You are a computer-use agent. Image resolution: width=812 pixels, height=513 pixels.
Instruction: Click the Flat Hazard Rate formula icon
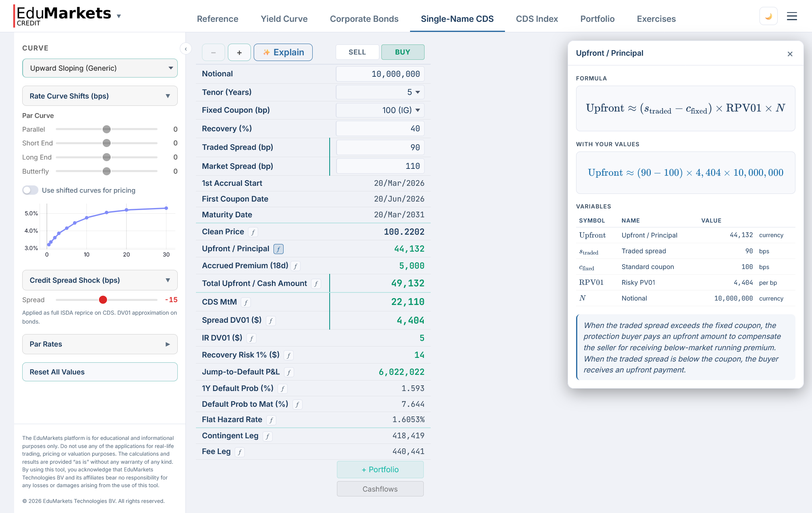(271, 420)
